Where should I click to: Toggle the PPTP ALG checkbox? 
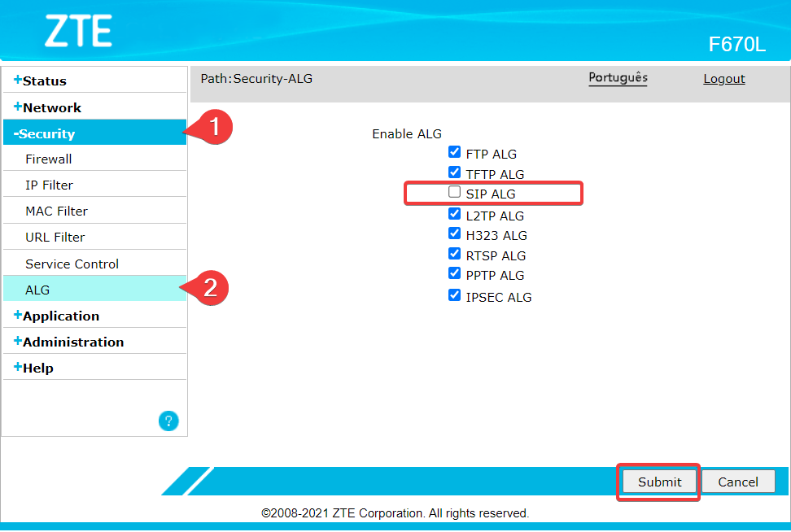(455, 274)
